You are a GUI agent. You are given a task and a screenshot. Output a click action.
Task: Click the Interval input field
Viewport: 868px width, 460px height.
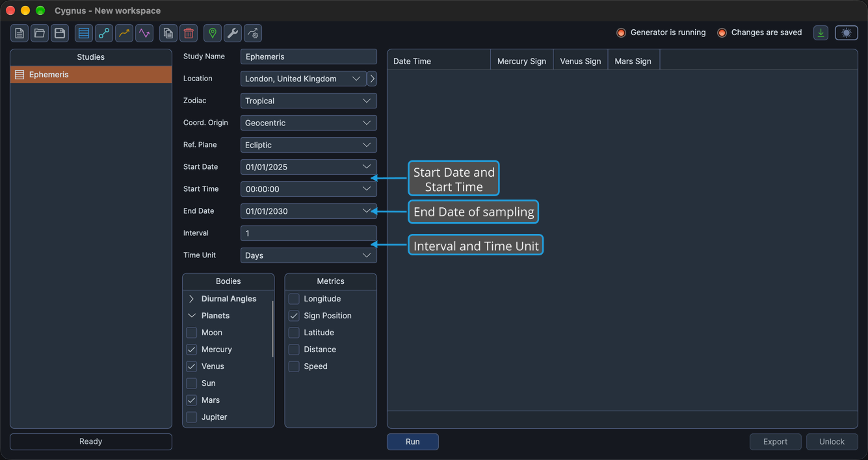309,233
